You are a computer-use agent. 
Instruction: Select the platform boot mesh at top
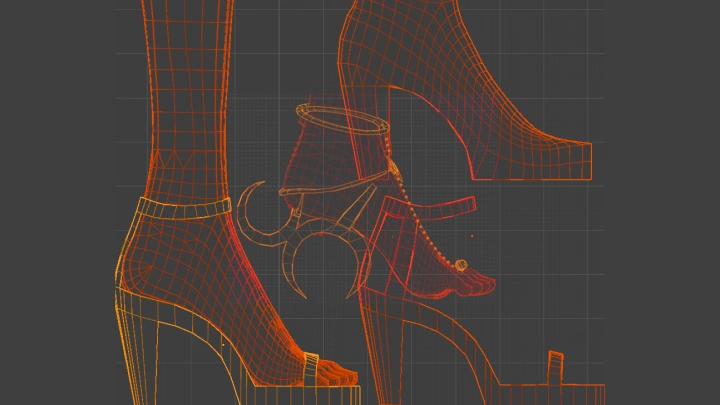point(464,90)
